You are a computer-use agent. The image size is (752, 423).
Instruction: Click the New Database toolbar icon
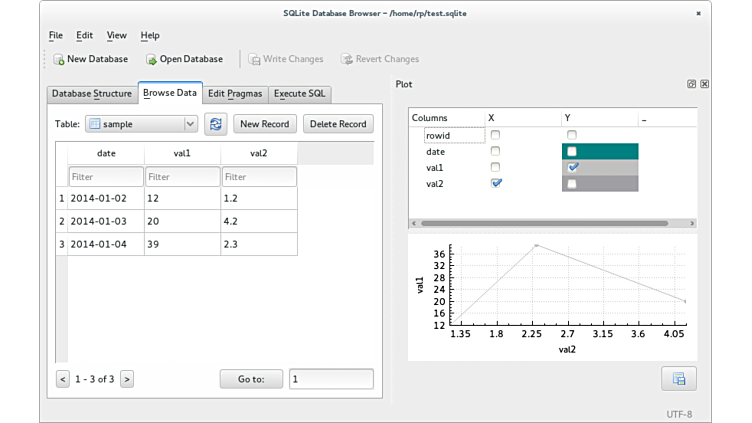[59, 59]
